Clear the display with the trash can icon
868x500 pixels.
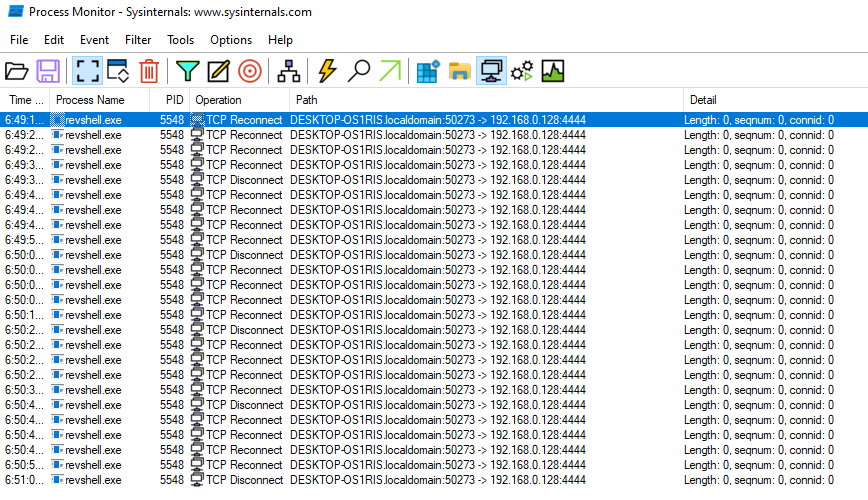point(149,71)
